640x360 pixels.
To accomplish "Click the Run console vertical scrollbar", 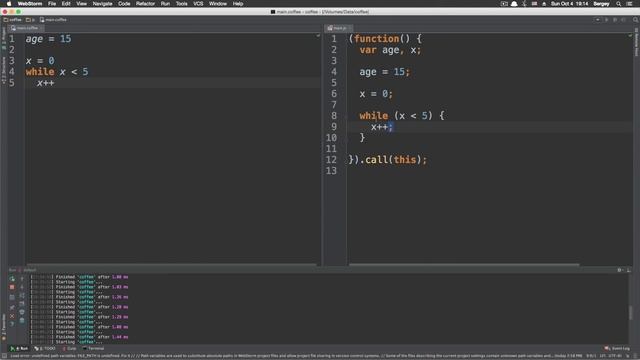I will point(631,313).
